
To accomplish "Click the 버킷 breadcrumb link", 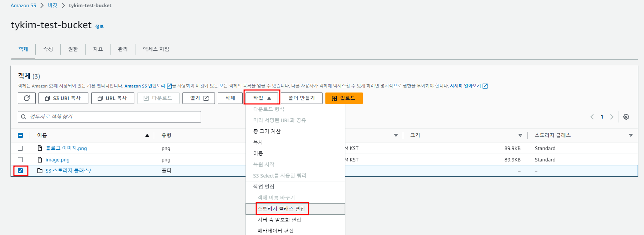I will 52,5.
